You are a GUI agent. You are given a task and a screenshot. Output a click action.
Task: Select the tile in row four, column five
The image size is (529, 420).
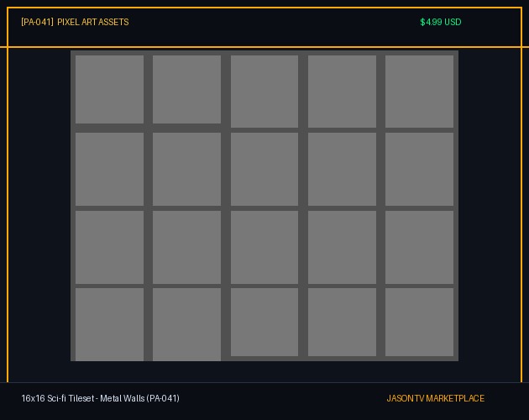(419, 322)
